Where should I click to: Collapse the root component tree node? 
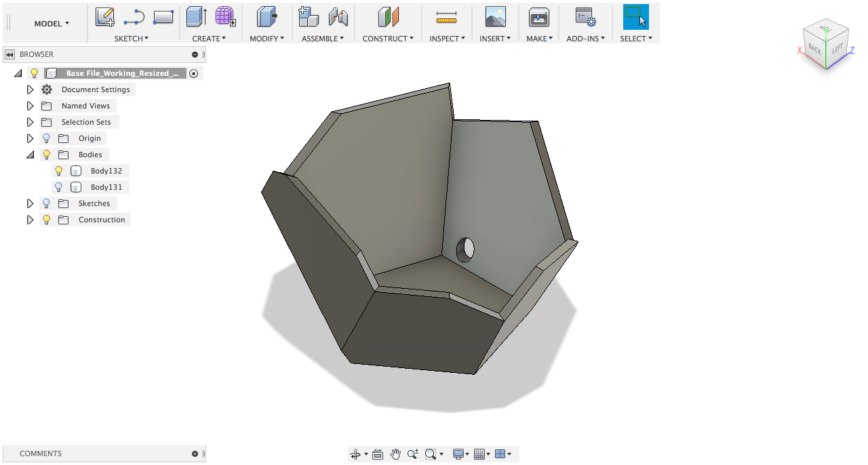click(18, 73)
